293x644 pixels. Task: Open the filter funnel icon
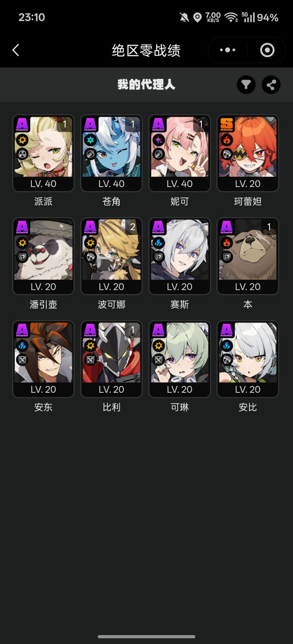coord(246,85)
